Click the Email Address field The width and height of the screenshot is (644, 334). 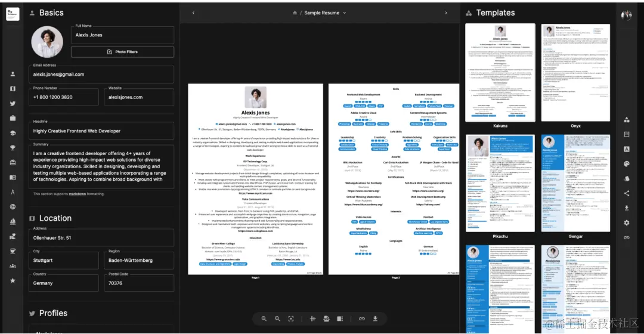point(101,75)
